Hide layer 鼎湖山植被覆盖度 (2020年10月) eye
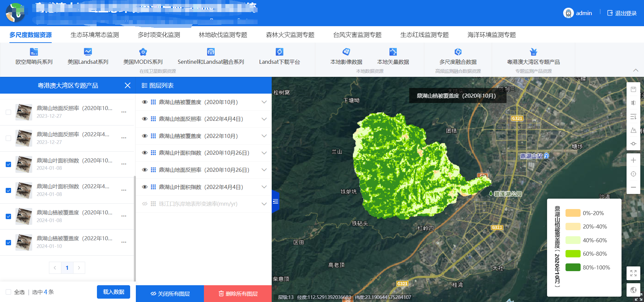 (x=145, y=102)
